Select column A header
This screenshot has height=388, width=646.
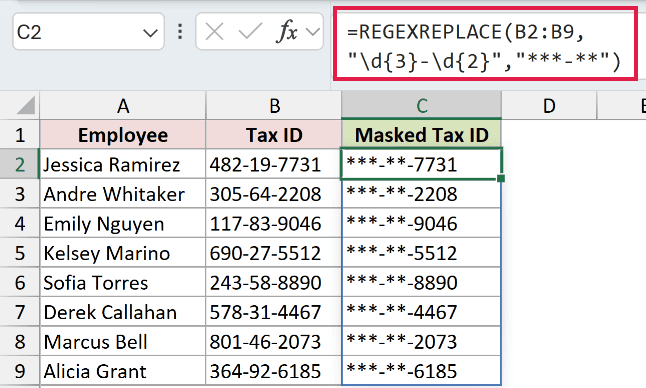pos(123,106)
